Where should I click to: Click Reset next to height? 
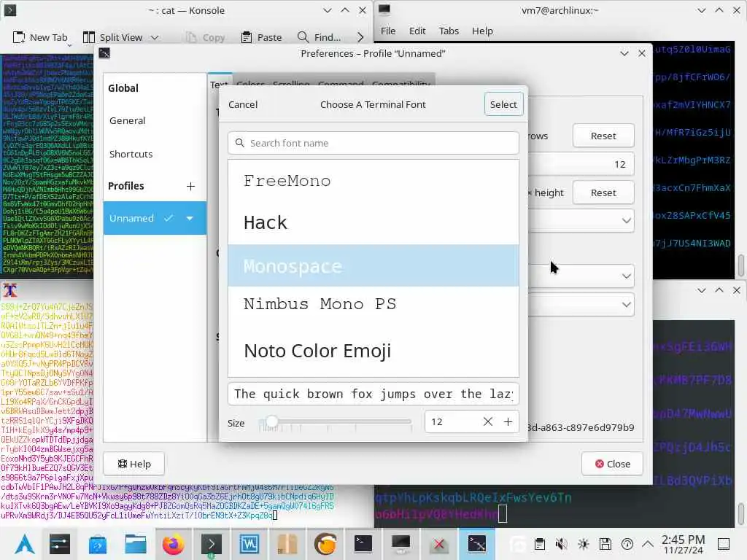(603, 192)
